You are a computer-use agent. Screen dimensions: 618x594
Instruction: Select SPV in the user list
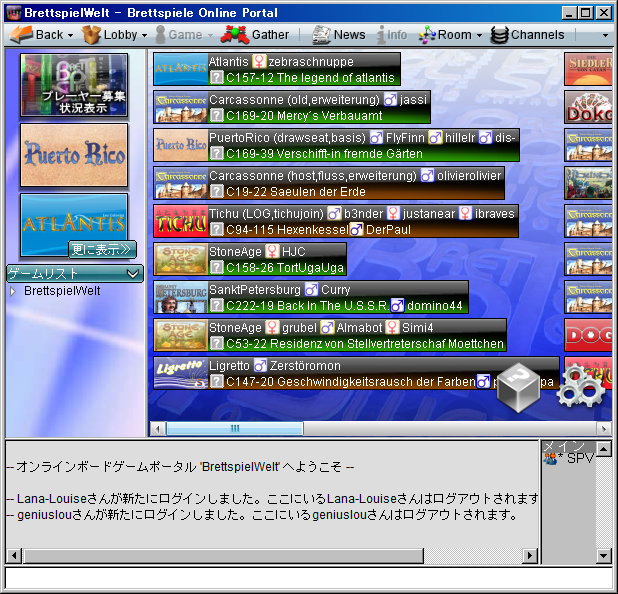(569, 458)
